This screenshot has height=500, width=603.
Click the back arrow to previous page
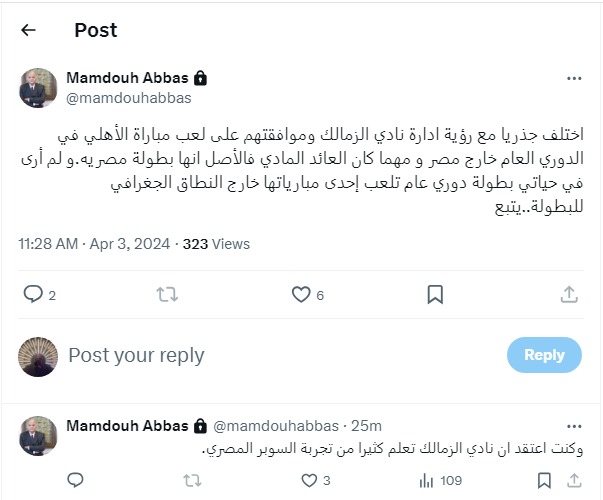(28, 30)
